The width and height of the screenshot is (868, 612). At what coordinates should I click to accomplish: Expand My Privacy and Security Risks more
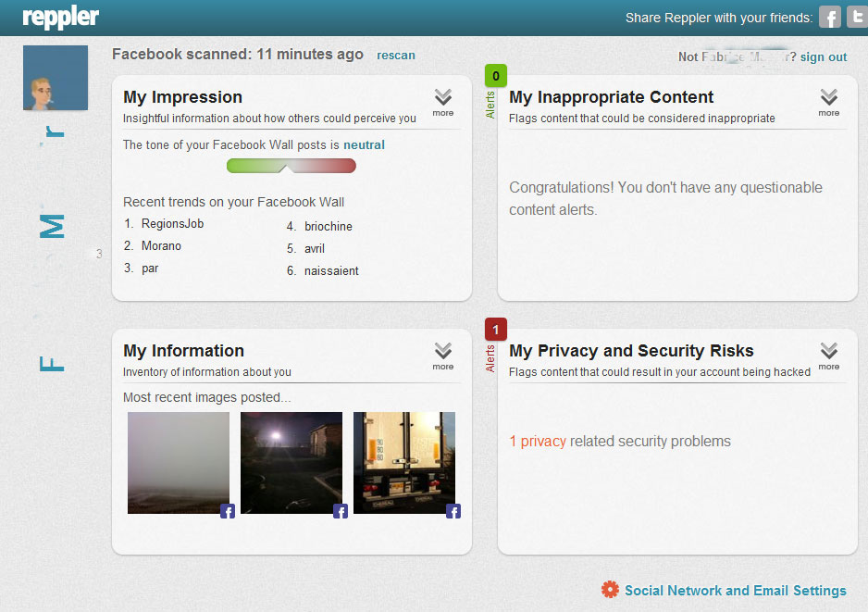829,356
